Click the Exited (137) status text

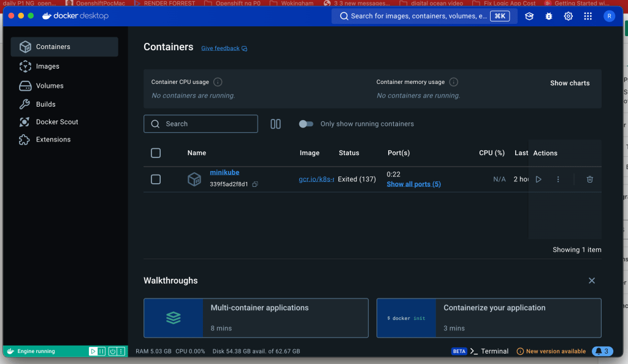[357, 179]
